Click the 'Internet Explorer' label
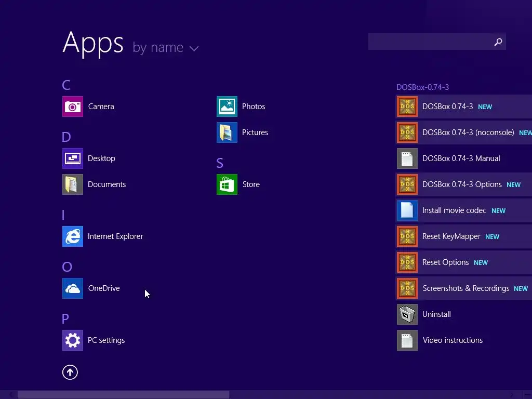 pyautogui.click(x=115, y=236)
